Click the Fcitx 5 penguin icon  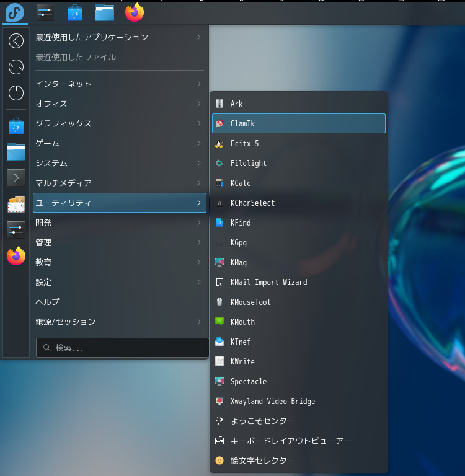click(x=219, y=143)
